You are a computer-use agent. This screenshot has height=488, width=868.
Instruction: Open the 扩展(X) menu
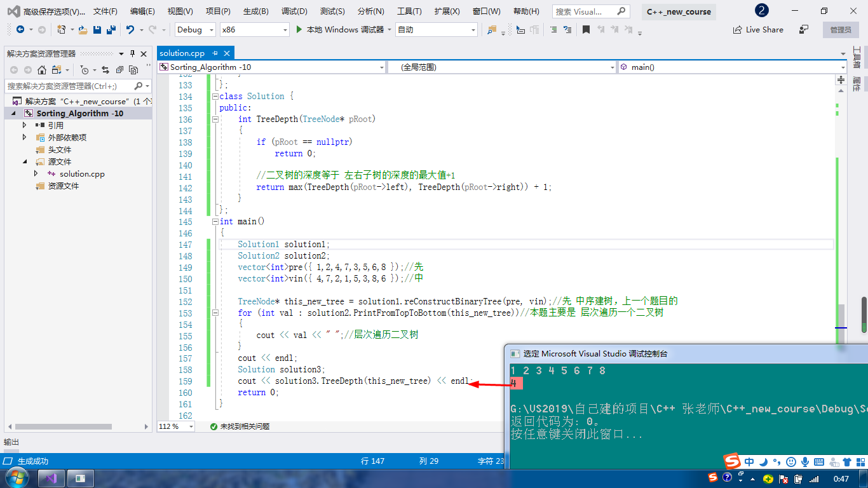447,11
